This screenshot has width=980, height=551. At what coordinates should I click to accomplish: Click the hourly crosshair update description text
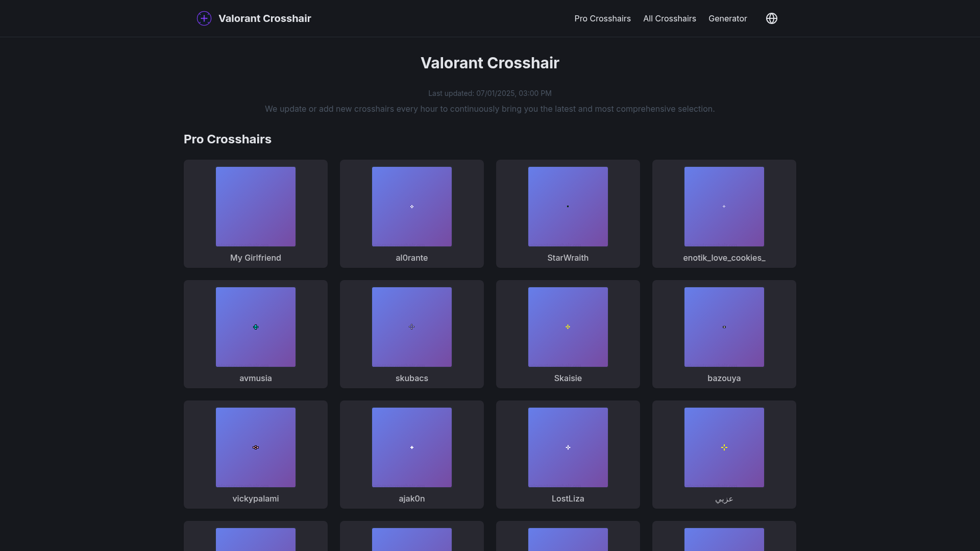tap(490, 109)
